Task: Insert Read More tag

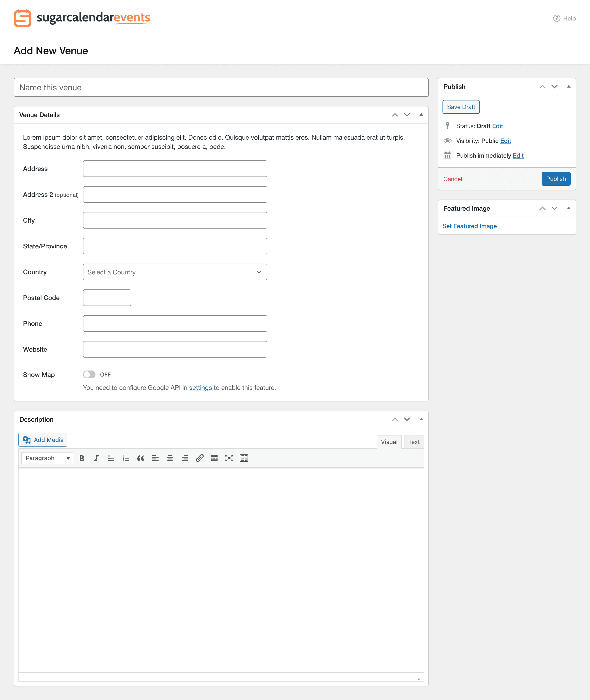Action: tap(214, 458)
